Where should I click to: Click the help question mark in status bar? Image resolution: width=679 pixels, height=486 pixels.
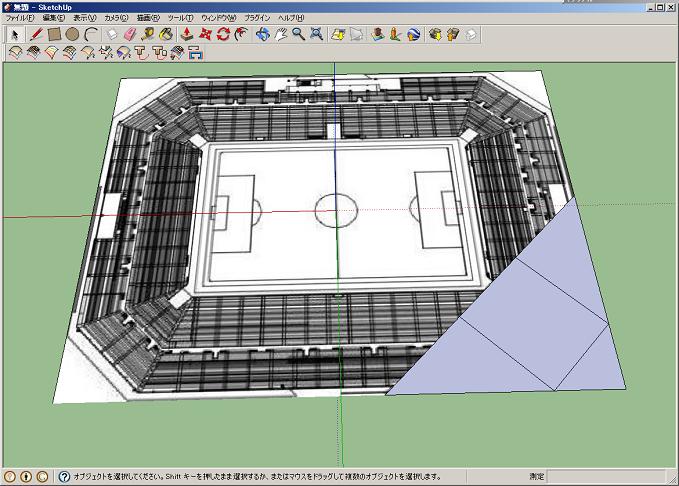tap(64, 477)
